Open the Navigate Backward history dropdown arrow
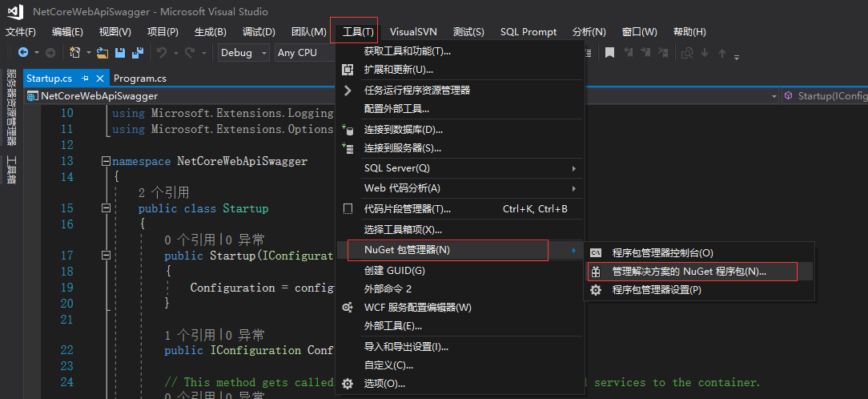 click(37, 53)
